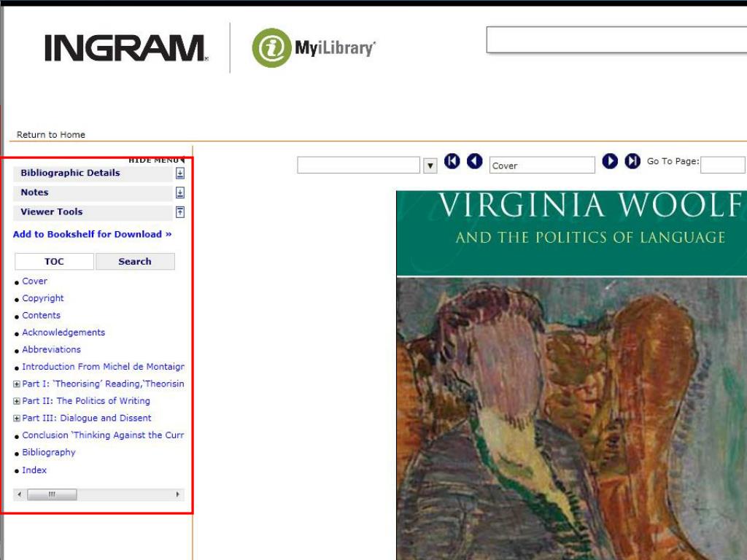Expand Part I: Theorising Reading section
Screen dimensions: 747x560
tap(16, 384)
